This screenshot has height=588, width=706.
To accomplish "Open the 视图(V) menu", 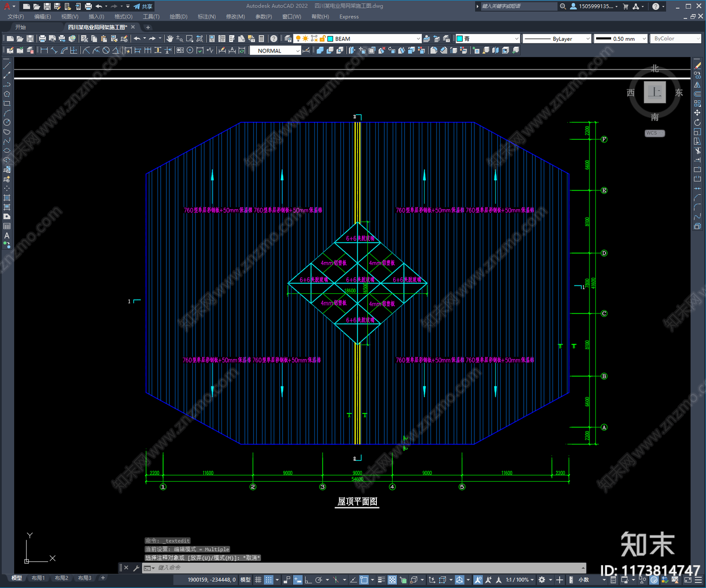I will [x=70, y=17].
